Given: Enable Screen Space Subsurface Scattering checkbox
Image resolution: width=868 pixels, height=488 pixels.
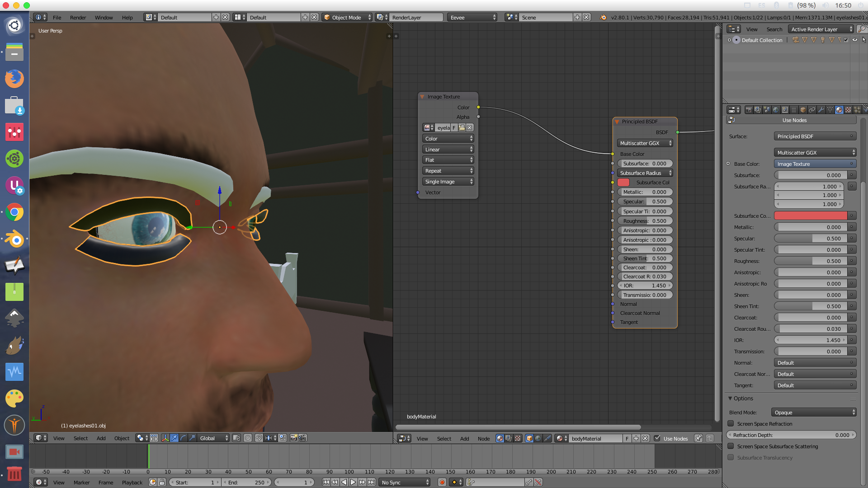Looking at the screenshot, I should pyautogui.click(x=731, y=446).
